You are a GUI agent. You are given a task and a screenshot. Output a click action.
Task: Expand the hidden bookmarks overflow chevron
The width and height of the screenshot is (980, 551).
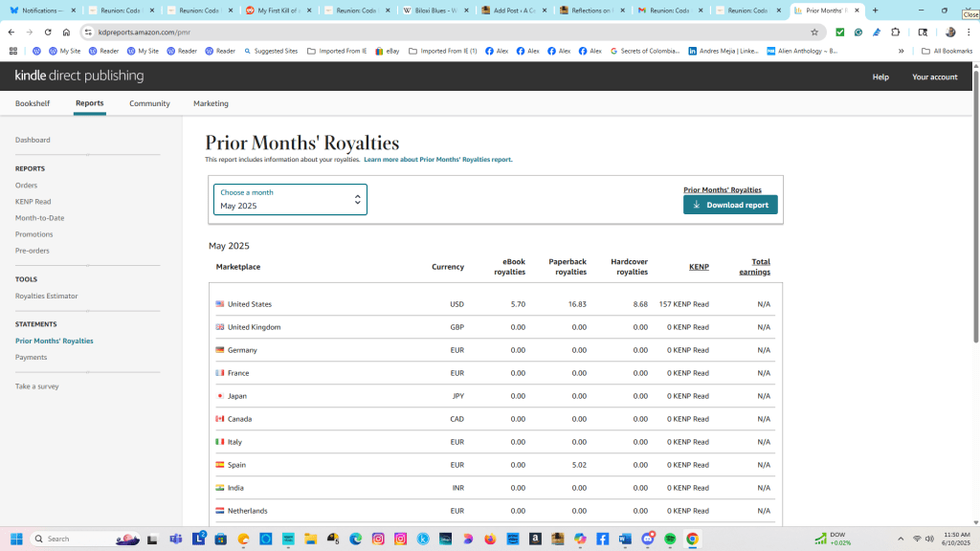(901, 51)
